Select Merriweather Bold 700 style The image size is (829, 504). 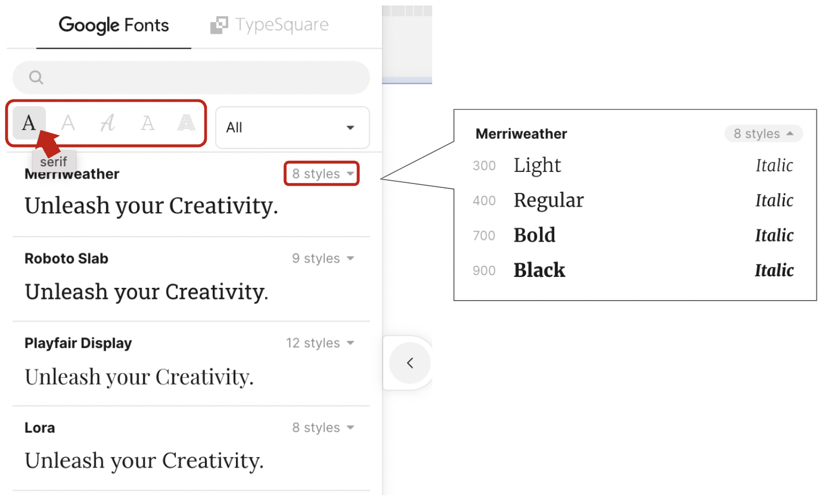[x=534, y=235]
